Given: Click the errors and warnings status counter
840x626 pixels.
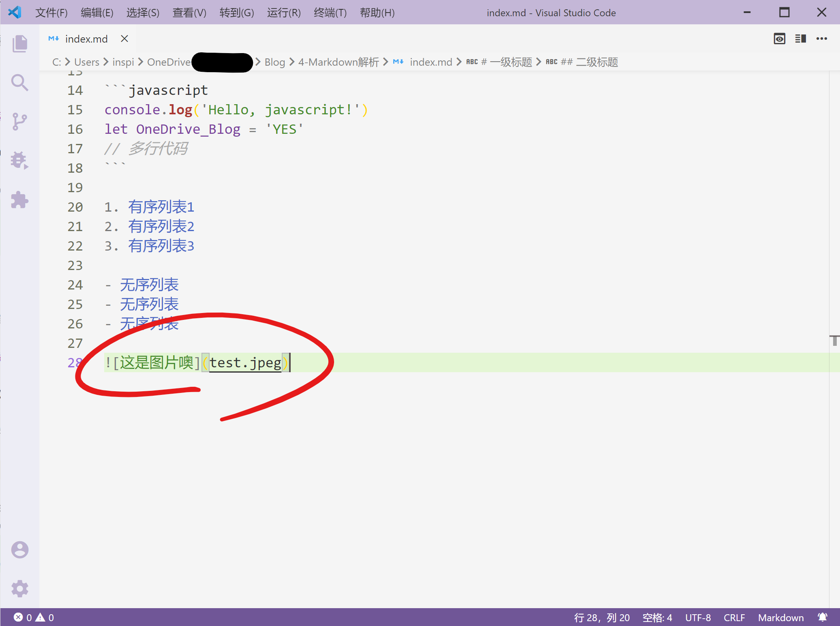Looking at the screenshot, I should 34,617.
